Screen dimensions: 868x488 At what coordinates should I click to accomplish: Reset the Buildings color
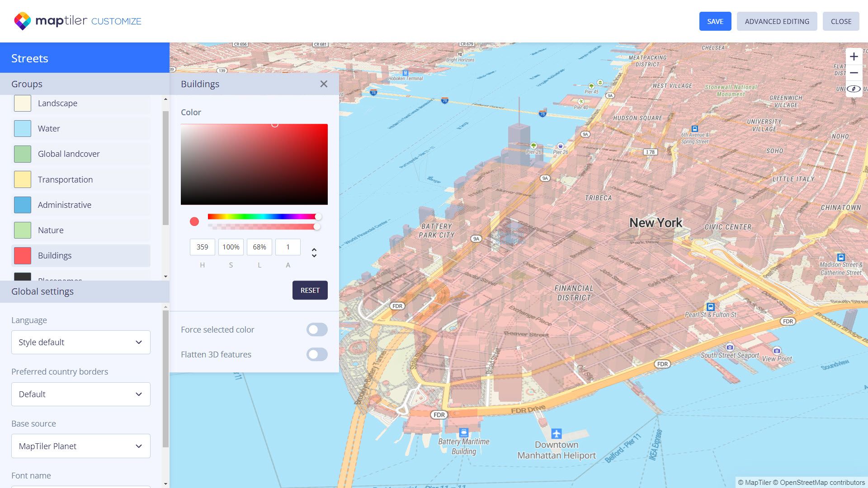(310, 290)
